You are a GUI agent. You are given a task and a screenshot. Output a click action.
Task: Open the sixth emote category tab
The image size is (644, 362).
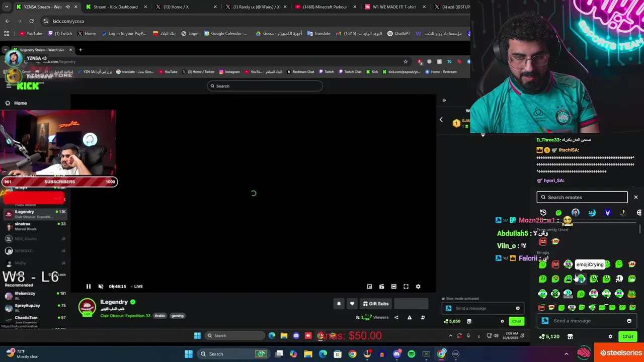coord(623,213)
